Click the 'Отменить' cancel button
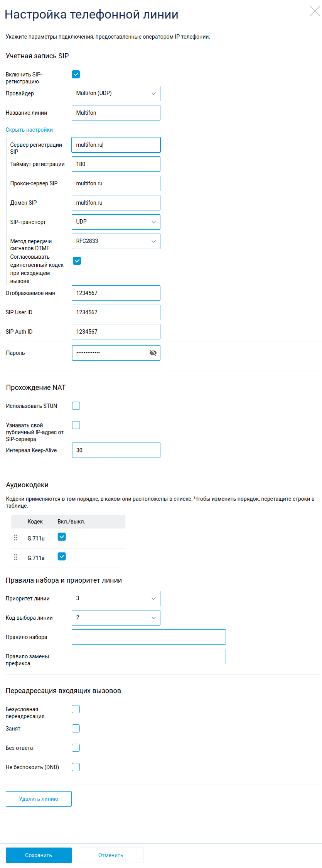The height and width of the screenshot is (868, 322). [111, 855]
